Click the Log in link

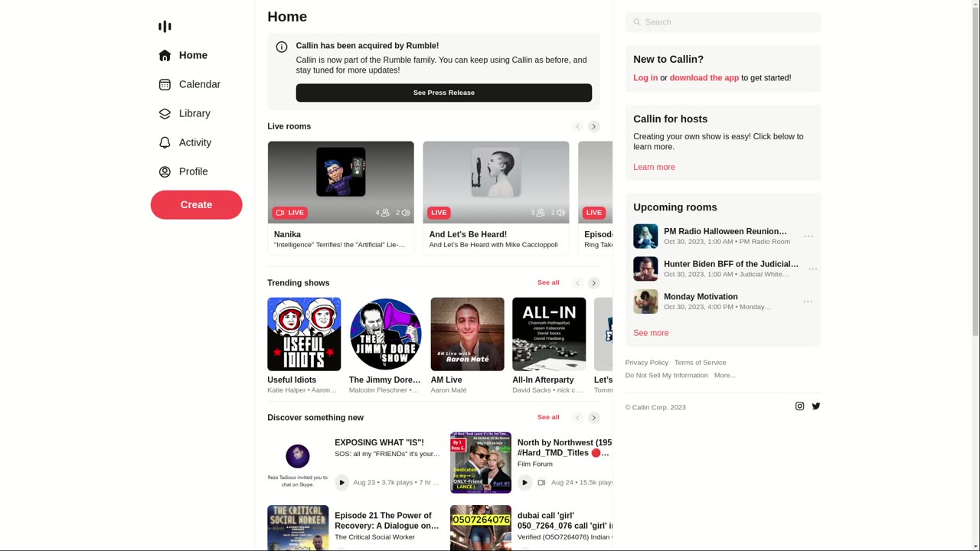pos(645,78)
